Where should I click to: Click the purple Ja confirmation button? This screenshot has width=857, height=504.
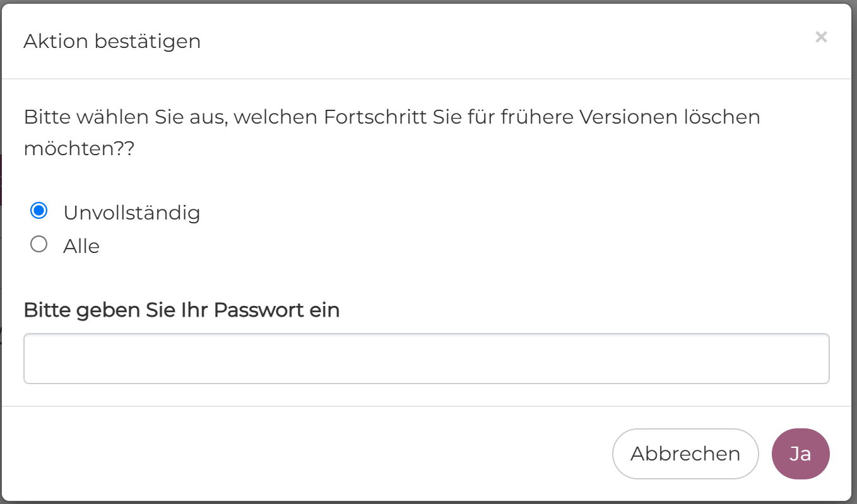(x=800, y=454)
